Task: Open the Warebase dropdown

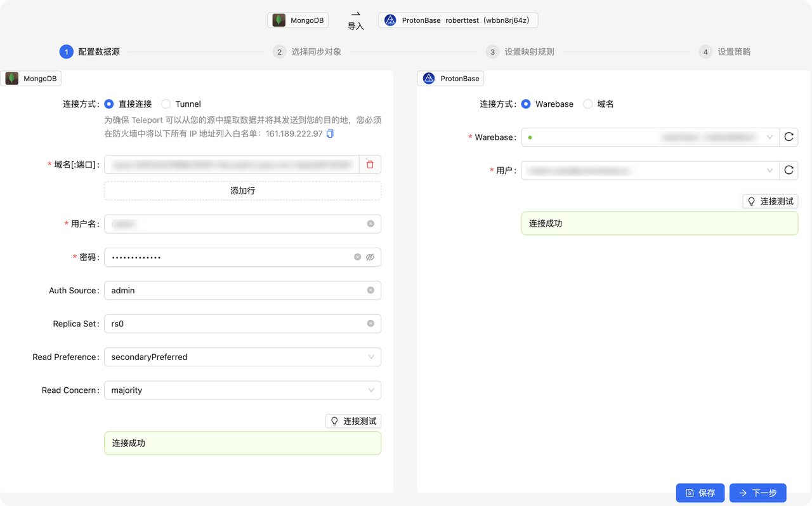Action: coord(650,136)
